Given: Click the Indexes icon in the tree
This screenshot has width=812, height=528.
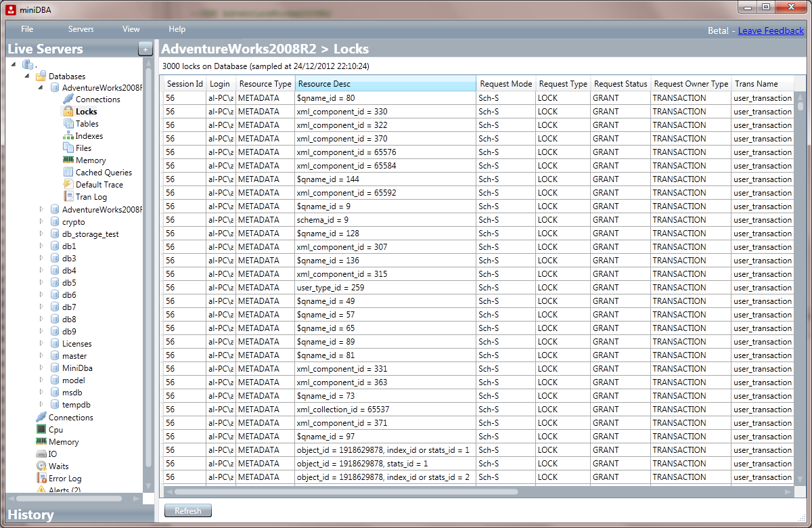Looking at the screenshot, I should 68,135.
